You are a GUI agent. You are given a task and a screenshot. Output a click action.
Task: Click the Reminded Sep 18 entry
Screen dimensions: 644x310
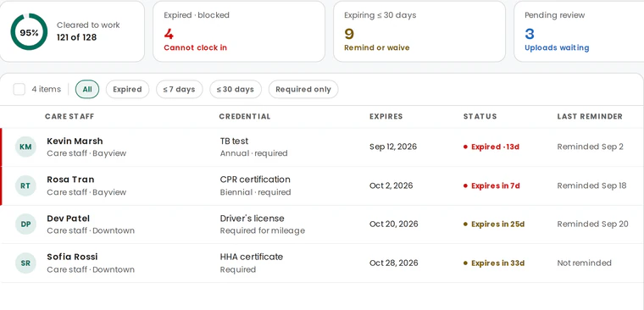click(591, 185)
